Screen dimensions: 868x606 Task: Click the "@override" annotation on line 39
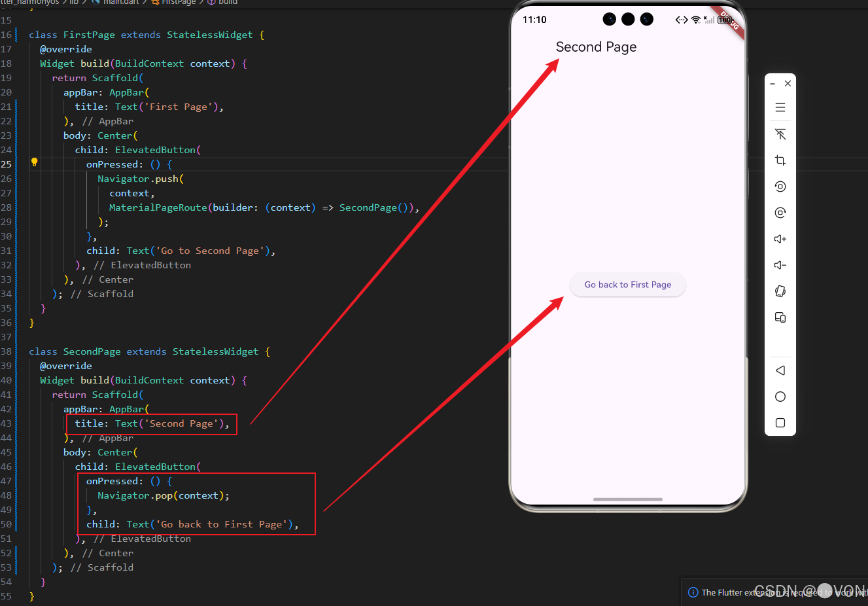(x=66, y=366)
